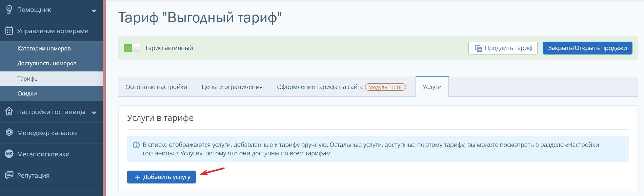
Task: Open Управление номерами menu section
Action: click(x=52, y=31)
